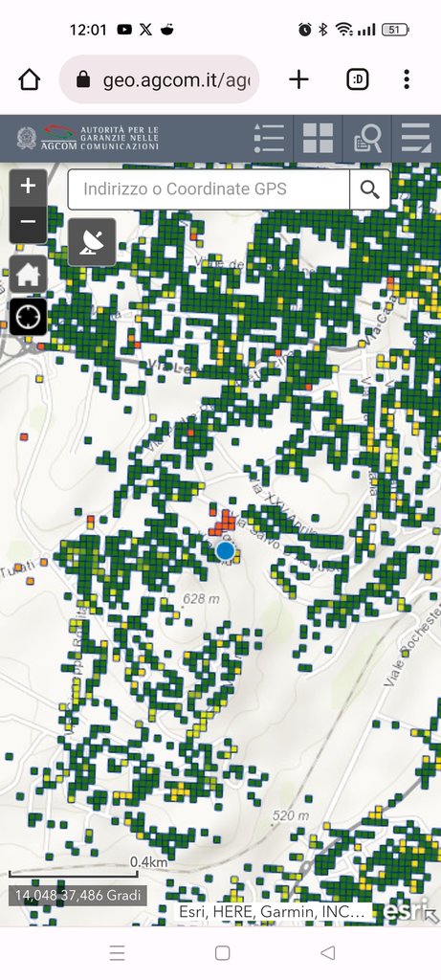Open a new browser tab with plus
This screenshot has height=980, width=441.
(298, 79)
